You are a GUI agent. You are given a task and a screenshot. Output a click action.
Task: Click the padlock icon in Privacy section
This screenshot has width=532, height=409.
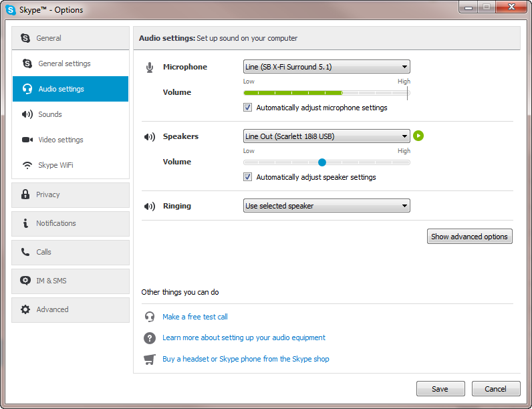(x=25, y=194)
